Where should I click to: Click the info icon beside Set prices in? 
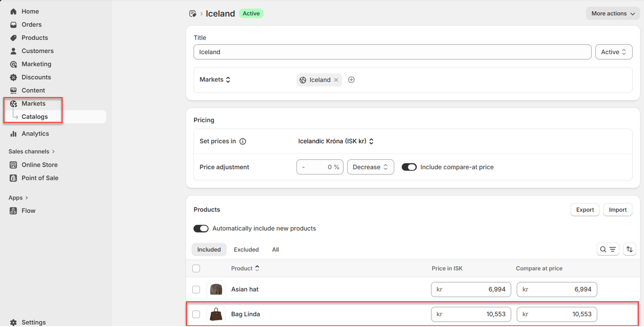(243, 142)
